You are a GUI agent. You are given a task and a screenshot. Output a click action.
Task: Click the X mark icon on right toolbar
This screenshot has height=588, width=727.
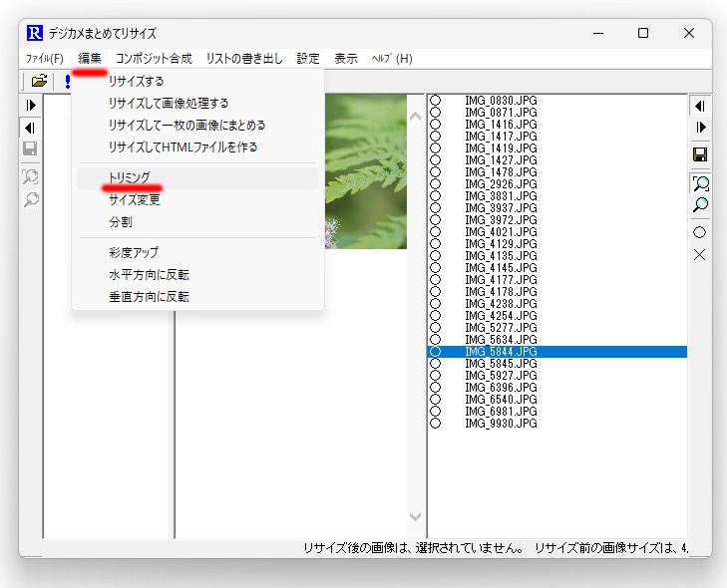(700, 254)
